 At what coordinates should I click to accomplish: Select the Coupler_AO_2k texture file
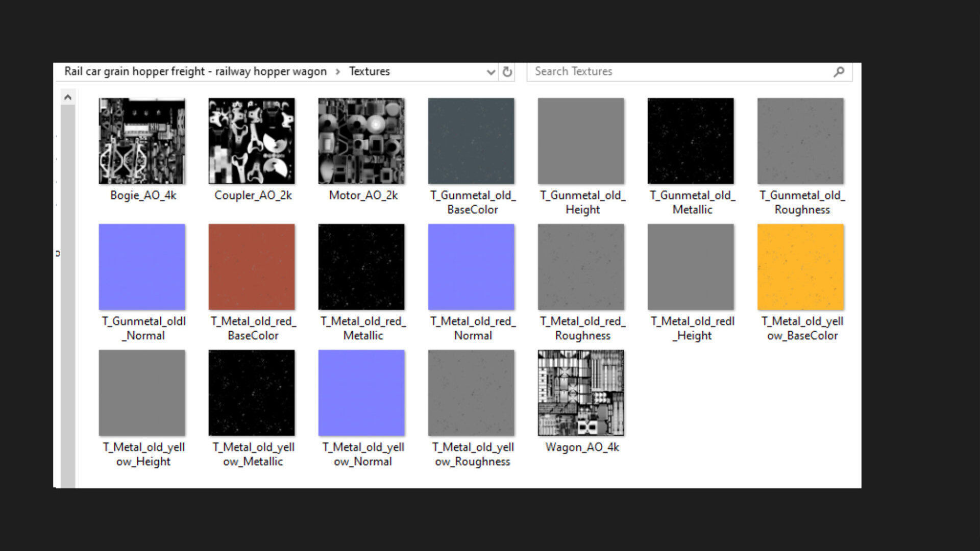point(252,141)
